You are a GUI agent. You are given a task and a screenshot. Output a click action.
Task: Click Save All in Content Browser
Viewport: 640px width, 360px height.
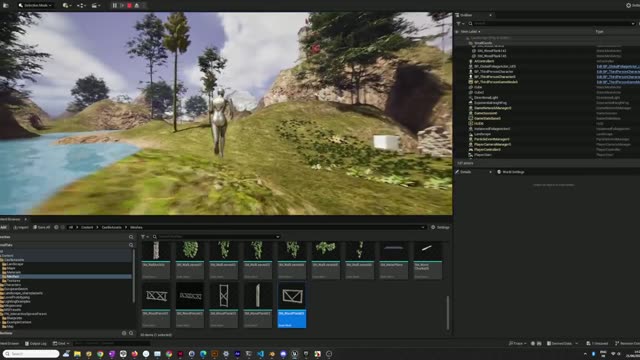[42, 227]
